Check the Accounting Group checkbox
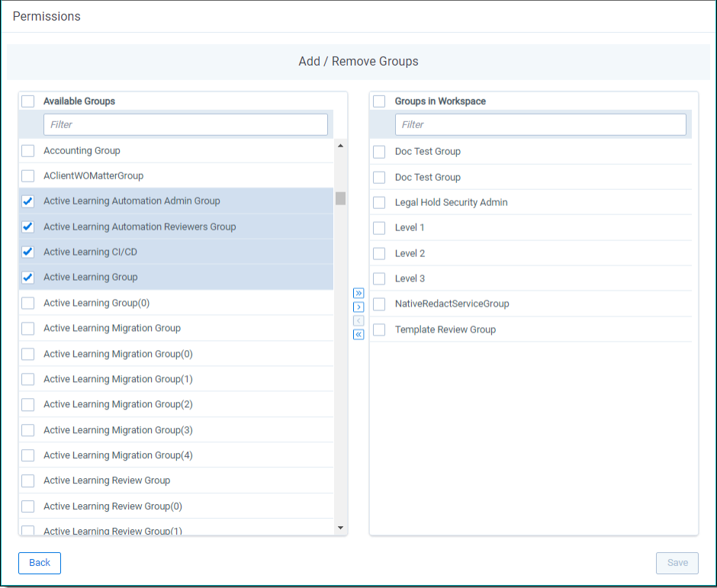This screenshot has height=588, width=717. [x=27, y=150]
